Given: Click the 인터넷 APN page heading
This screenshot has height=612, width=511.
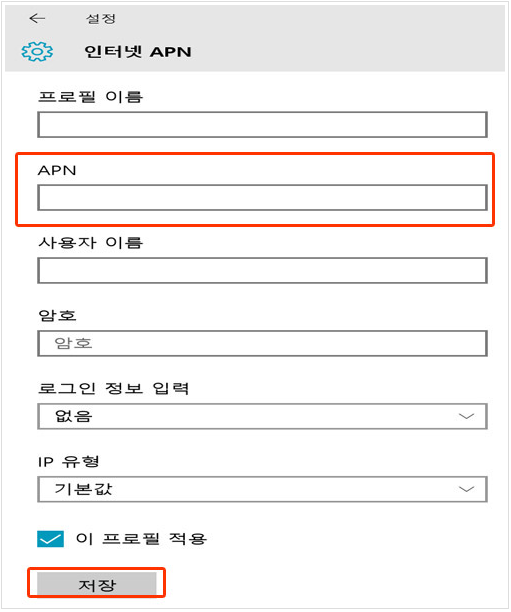Looking at the screenshot, I should coord(138,52).
